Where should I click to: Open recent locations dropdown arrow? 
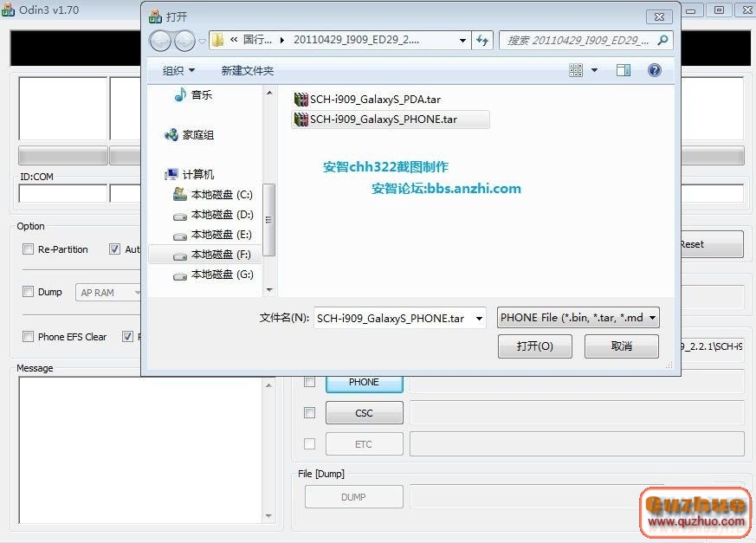pyautogui.click(x=202, y=41)
